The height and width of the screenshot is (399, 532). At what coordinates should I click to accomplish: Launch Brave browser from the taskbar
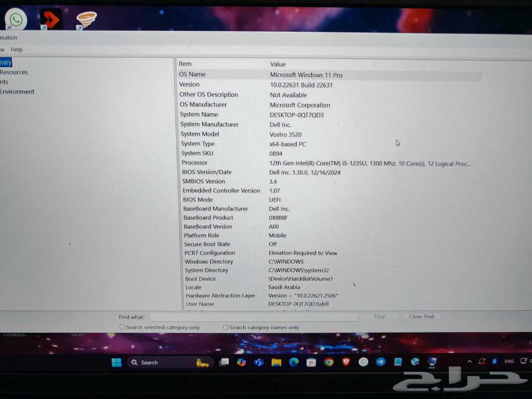click(x=346, y=362)
